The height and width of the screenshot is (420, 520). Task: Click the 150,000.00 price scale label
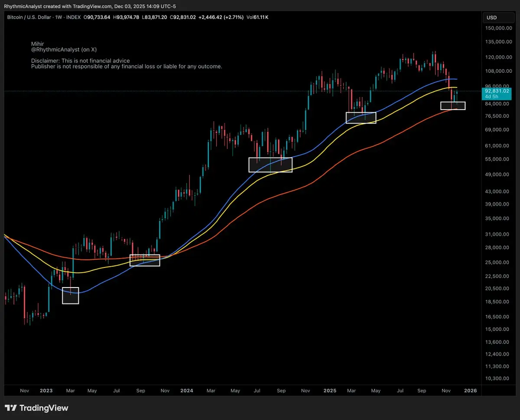point(498,28)
